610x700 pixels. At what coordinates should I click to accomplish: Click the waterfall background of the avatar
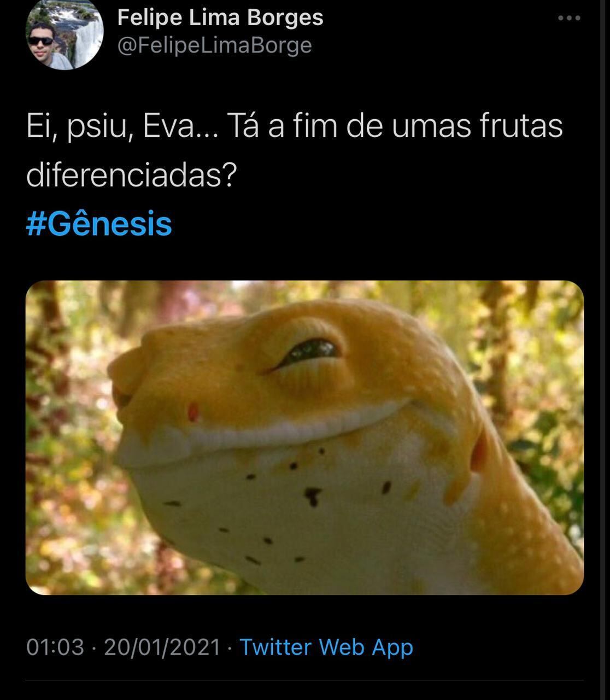point(86,33)
